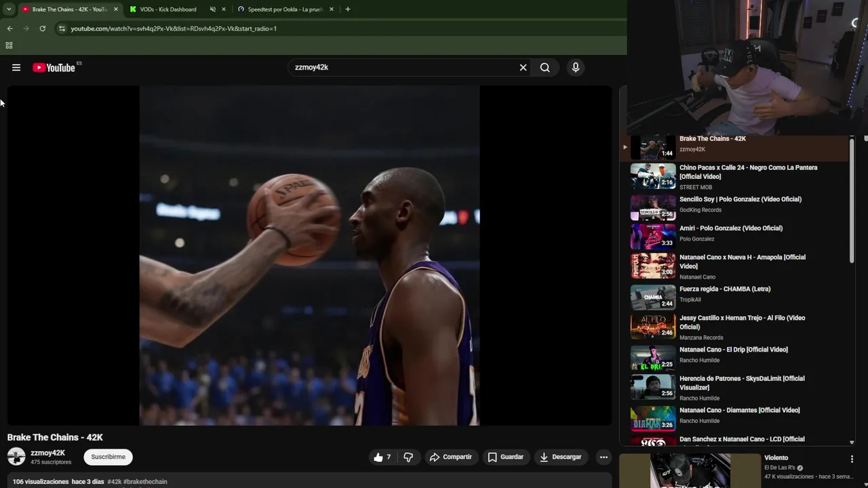The image size is (868, 488).
Task: Close the Brake The Chains tab
Action: (115, 9)
